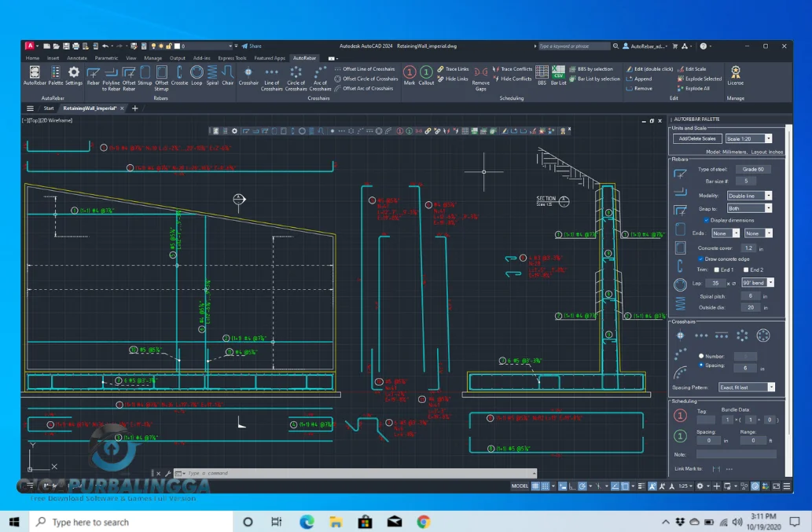This screenshot has width=812, height=532.
Task: Open the Spacing Pattern dropdown
Action: pos(746,387)
